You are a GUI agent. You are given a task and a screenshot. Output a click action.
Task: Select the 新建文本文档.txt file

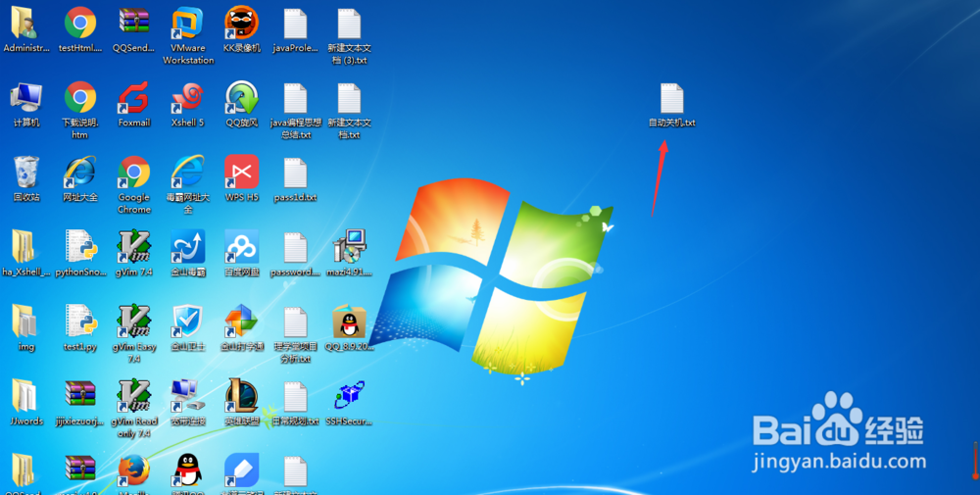pyautogui.click(x=350, y=111)
